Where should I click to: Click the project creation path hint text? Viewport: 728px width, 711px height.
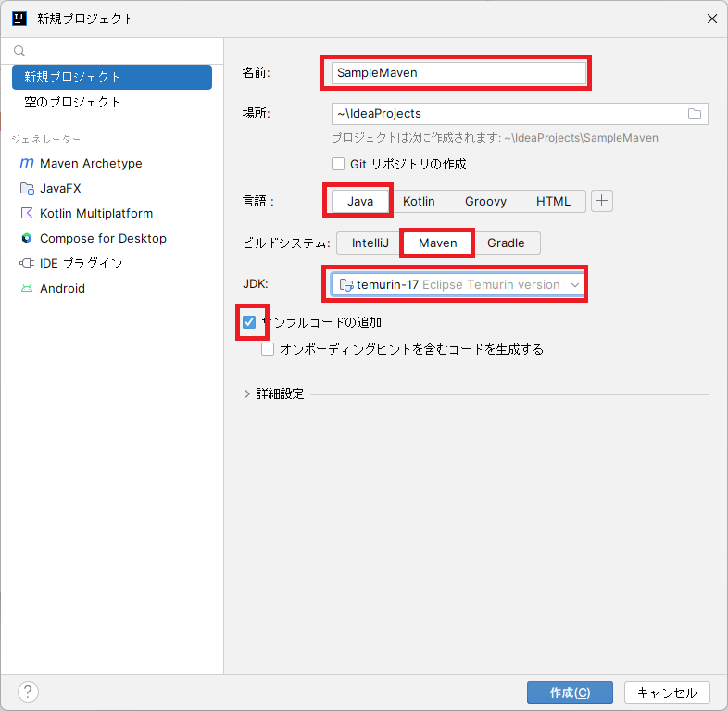click(x=495, y=138)
